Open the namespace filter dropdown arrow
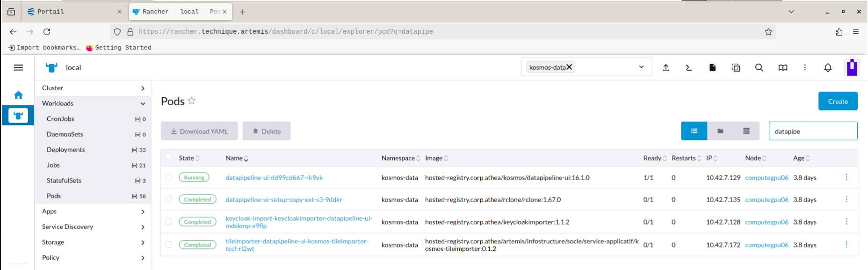This screenshot has height=270, width=868. [641, 67]
